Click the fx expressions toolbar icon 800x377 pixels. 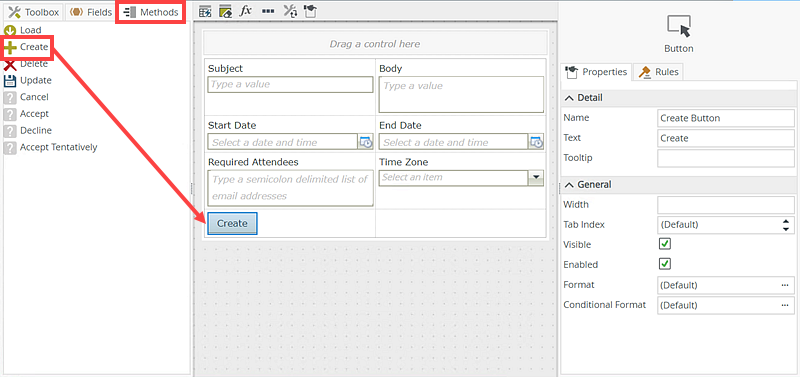(246, 11)
